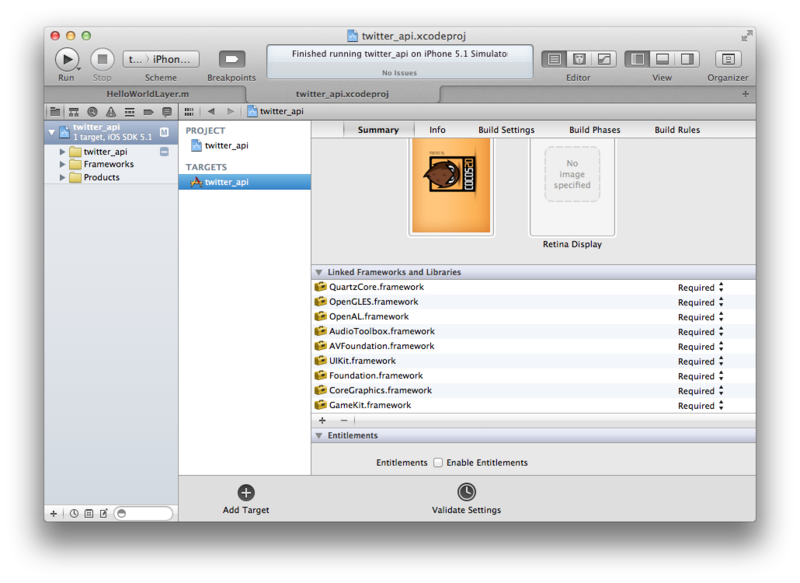Screen dimensions: 800x583
Task: Add a linked framework with plus button
Action: click(322, 421)
